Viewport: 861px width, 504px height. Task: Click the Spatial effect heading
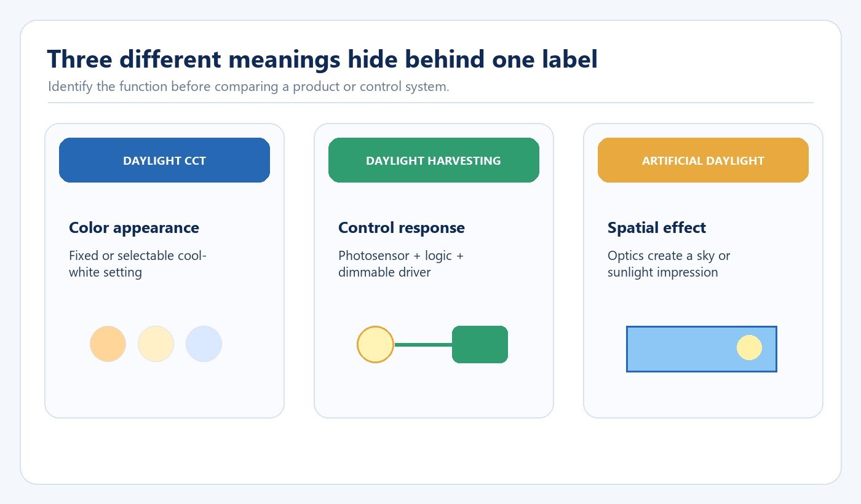tap(657, 228)
